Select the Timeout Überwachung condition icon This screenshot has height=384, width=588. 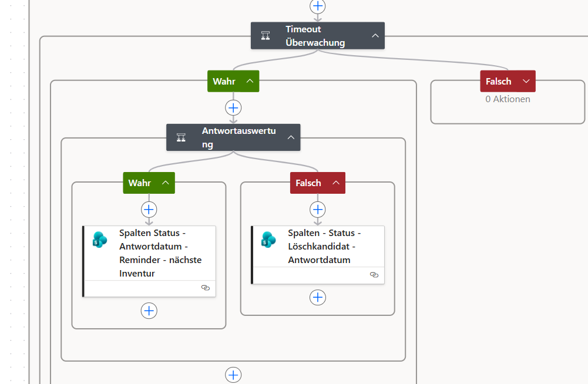pyautogui.click(x=266, y=36)
